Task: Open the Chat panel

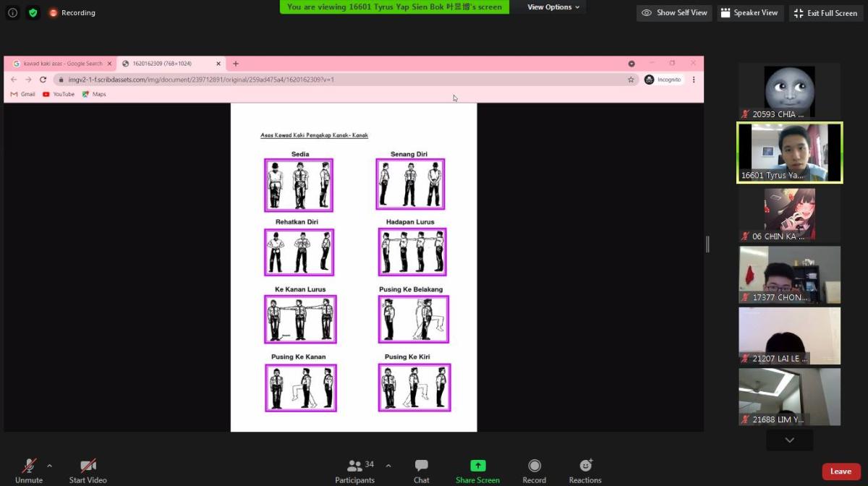Action: tap(421, 471)
